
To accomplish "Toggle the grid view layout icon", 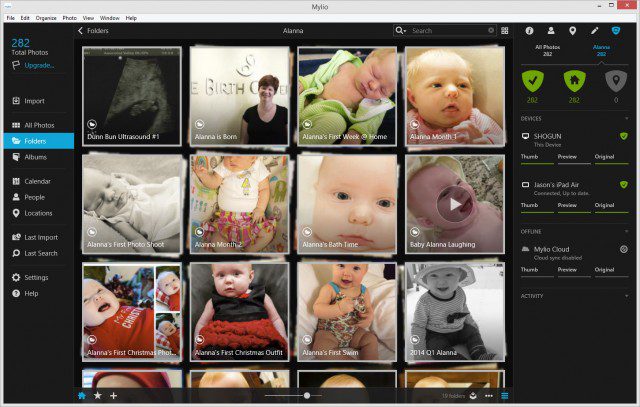I will point(505,31).
